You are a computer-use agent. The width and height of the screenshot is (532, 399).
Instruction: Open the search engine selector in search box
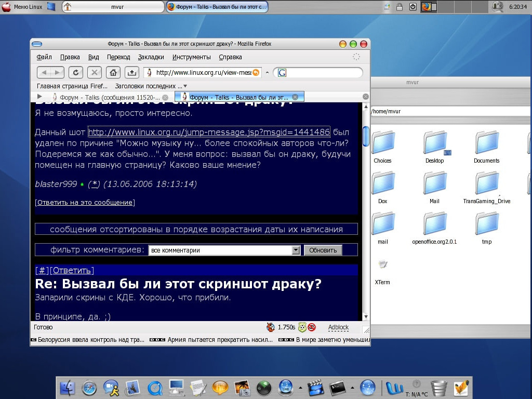click(x=282, y=73)
